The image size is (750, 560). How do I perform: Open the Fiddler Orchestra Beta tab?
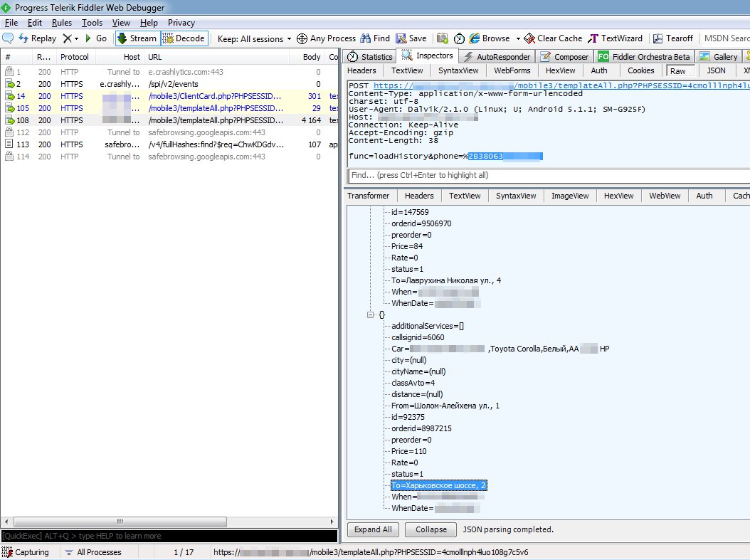tap(644, 57)
